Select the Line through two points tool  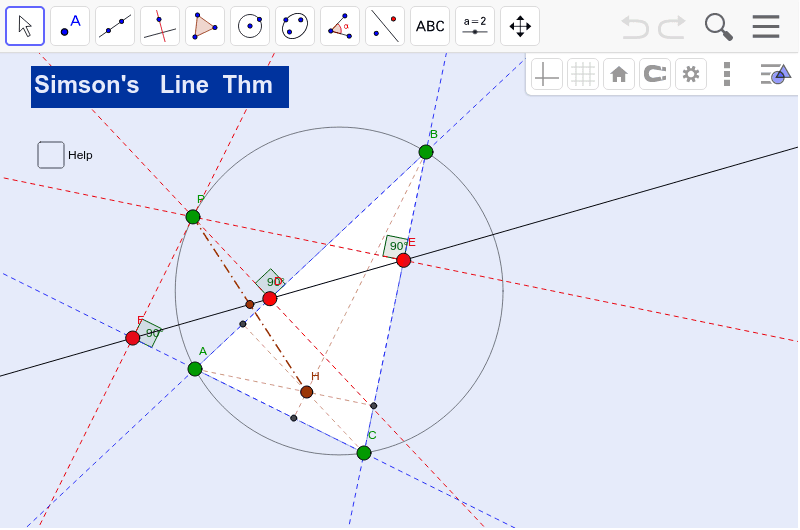(115, 26)
